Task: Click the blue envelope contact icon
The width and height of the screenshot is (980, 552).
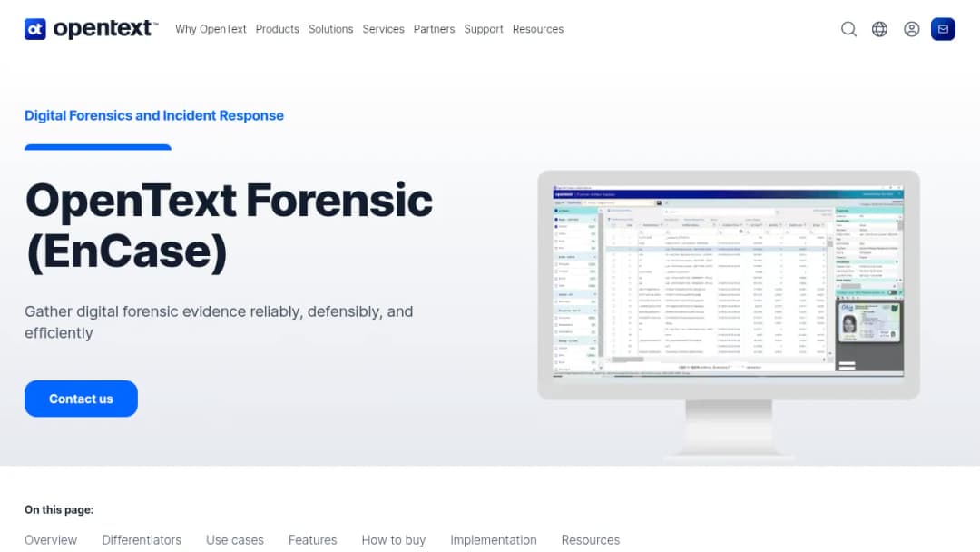Action: 943,29
